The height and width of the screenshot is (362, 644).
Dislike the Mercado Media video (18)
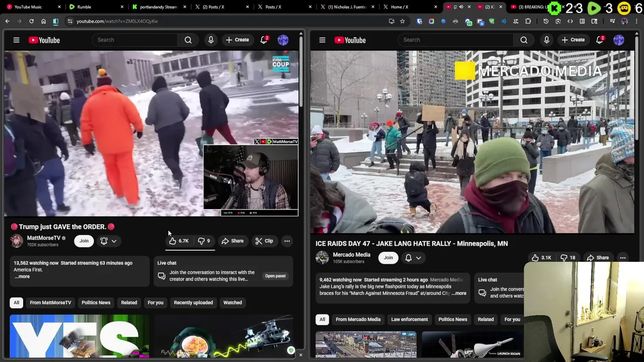[568, 257]
